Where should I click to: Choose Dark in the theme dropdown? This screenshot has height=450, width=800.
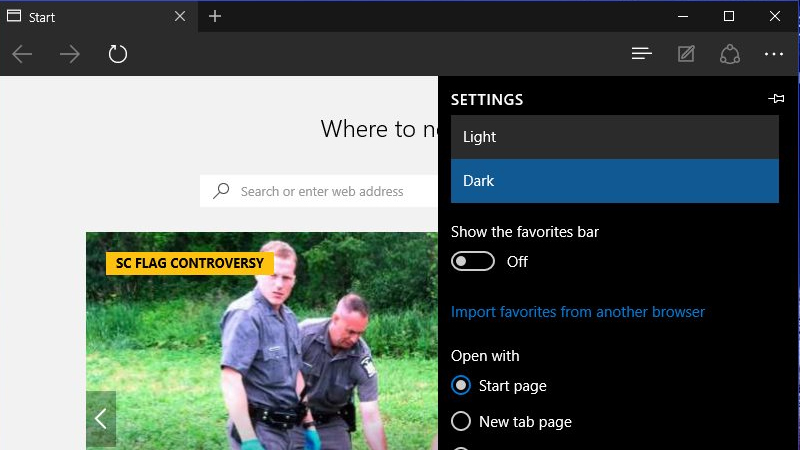pyautogui.click(x=614, y=181)
